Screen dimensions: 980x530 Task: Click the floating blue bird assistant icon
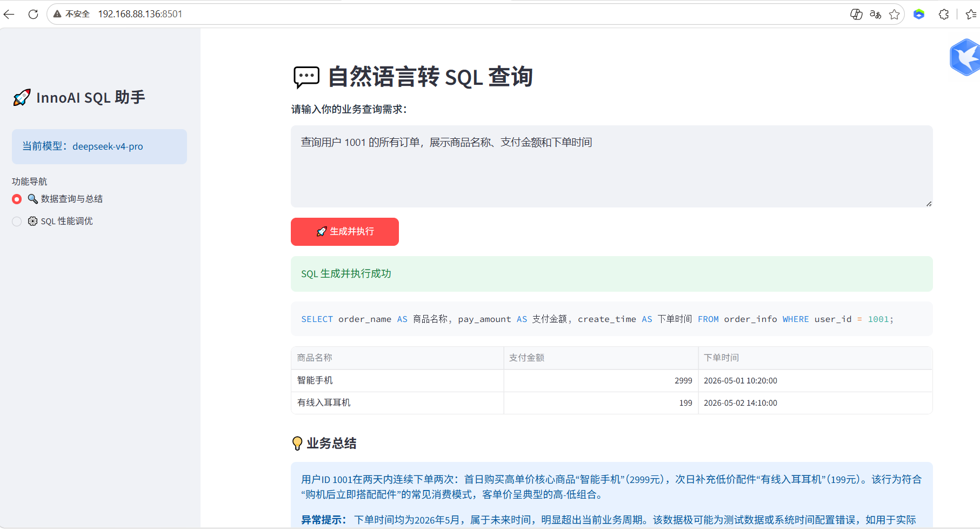tap(965, 57)
